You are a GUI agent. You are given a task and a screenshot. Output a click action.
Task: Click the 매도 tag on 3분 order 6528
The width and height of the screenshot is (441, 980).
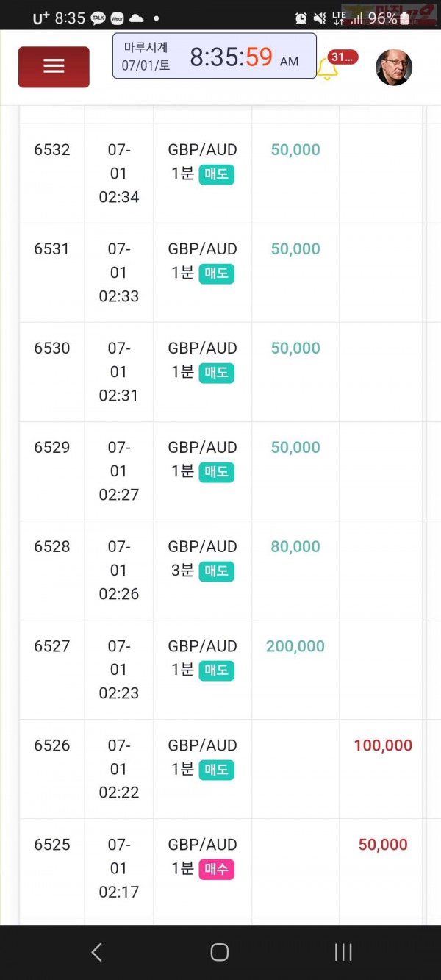coord(217,571)
